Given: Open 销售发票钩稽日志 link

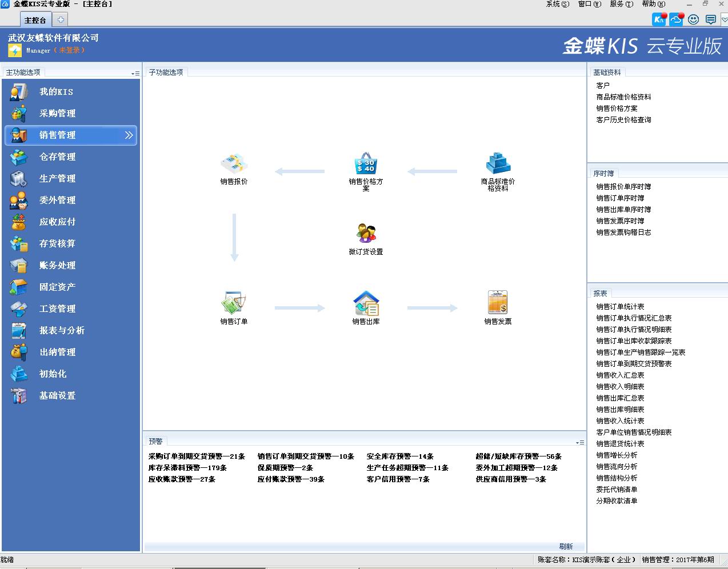Looking at the screenshot, I should coord(623,233).
